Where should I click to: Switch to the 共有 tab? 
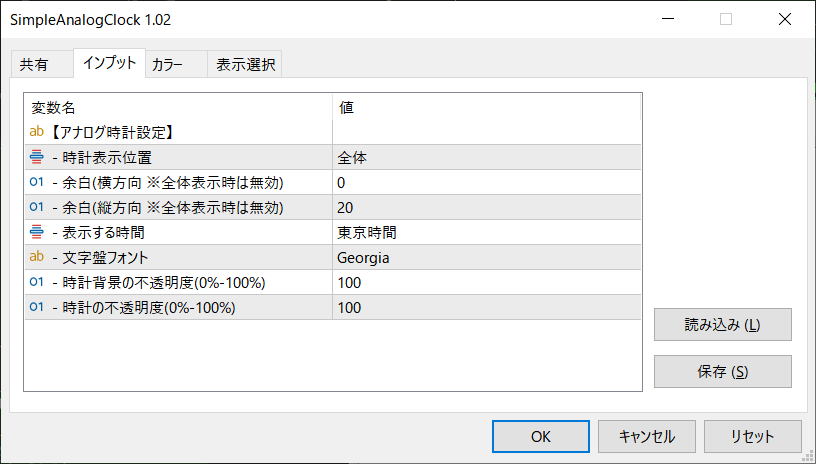click(34, 65)
